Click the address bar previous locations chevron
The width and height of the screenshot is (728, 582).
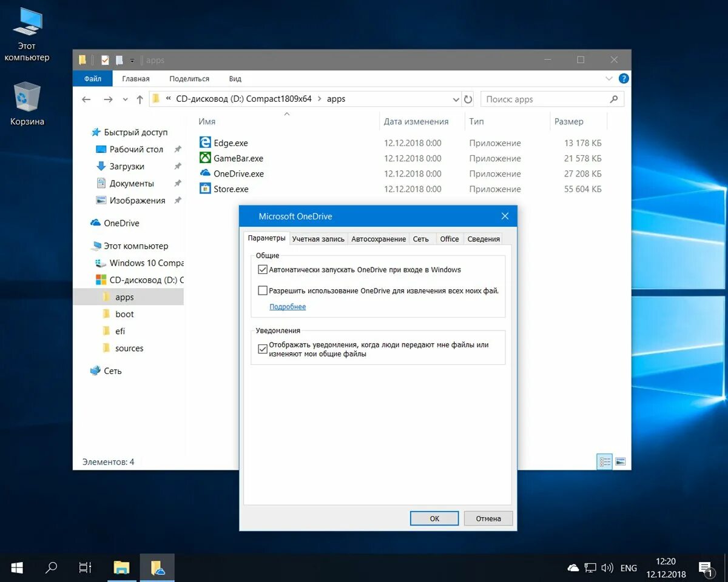168,99
